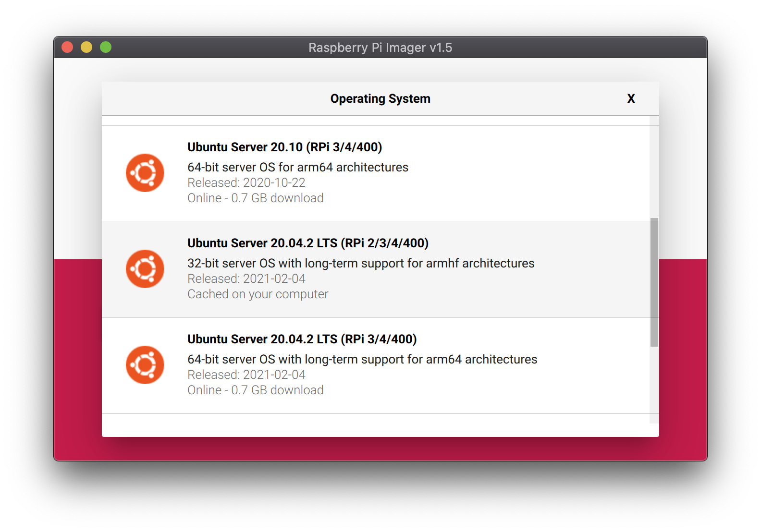
Task: Click the Ubuntu logo for Server 20.10
Action: click(x=145, y=173)
